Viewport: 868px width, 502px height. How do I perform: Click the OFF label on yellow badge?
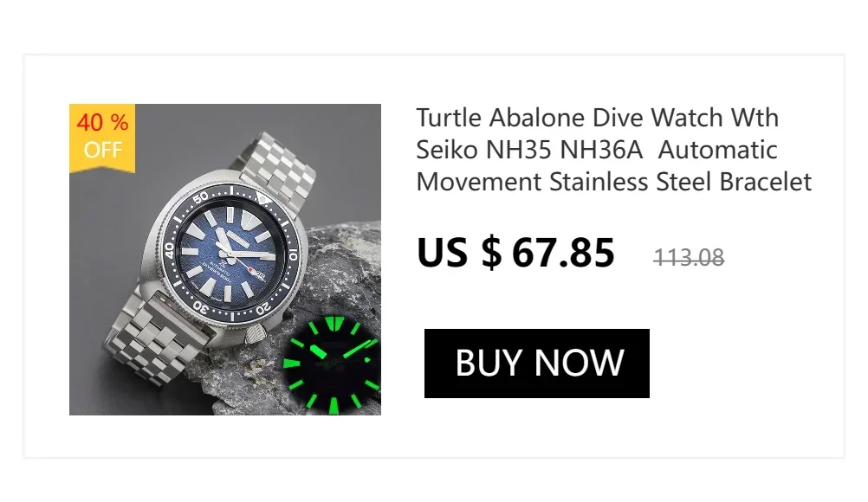[102, 149]
